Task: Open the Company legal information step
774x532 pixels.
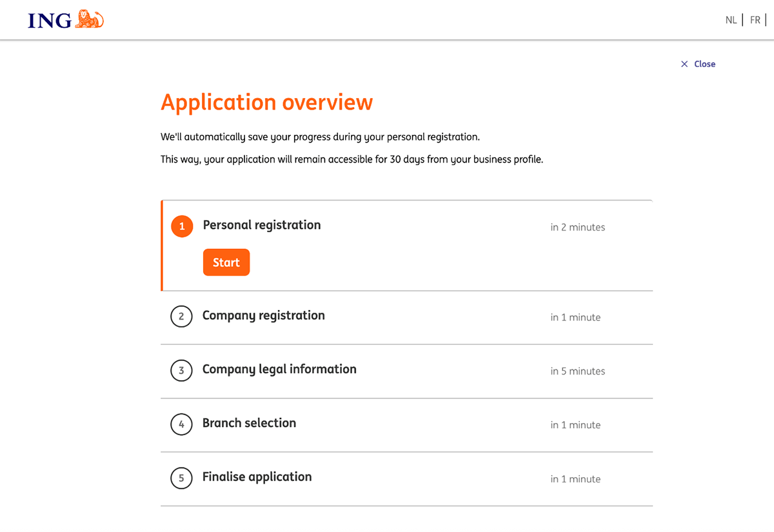Action: pyautogui.click(x=279, y=369)
